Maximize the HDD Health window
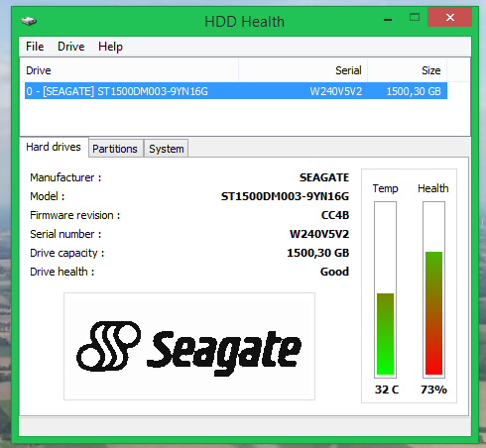The width and height of the screenshot is (486, 448). coord(415,17)
